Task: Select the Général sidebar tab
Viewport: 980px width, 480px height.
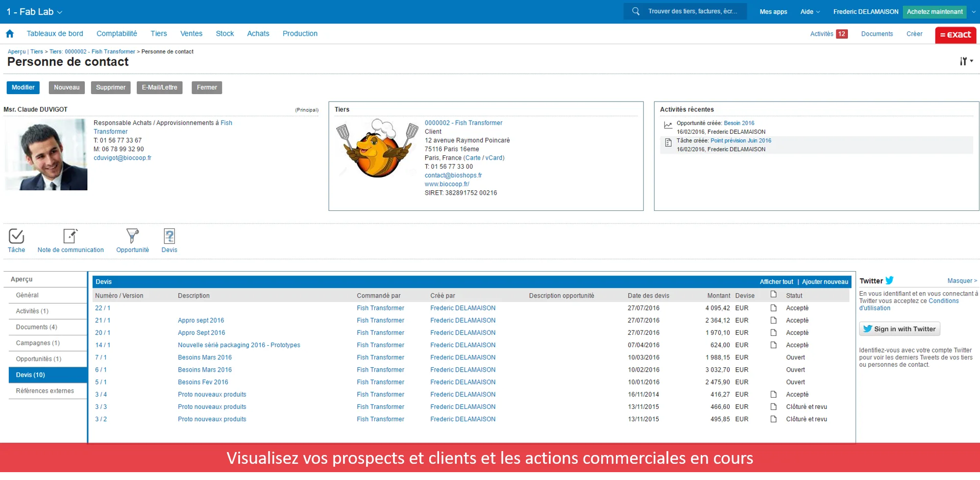Action: tap(48, 296)
